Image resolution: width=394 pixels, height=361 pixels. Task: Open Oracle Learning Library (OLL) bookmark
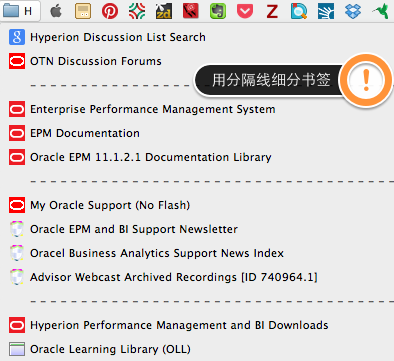(x=100, y=349)
